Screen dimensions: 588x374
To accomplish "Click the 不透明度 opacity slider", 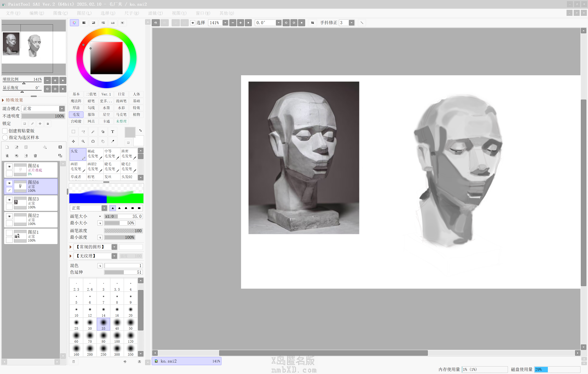I will click(43, 116).
